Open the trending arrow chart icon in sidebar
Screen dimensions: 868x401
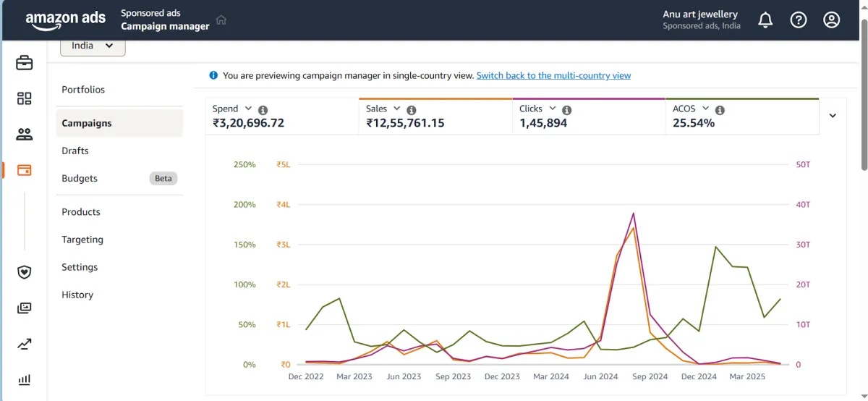tap(25, 344)
